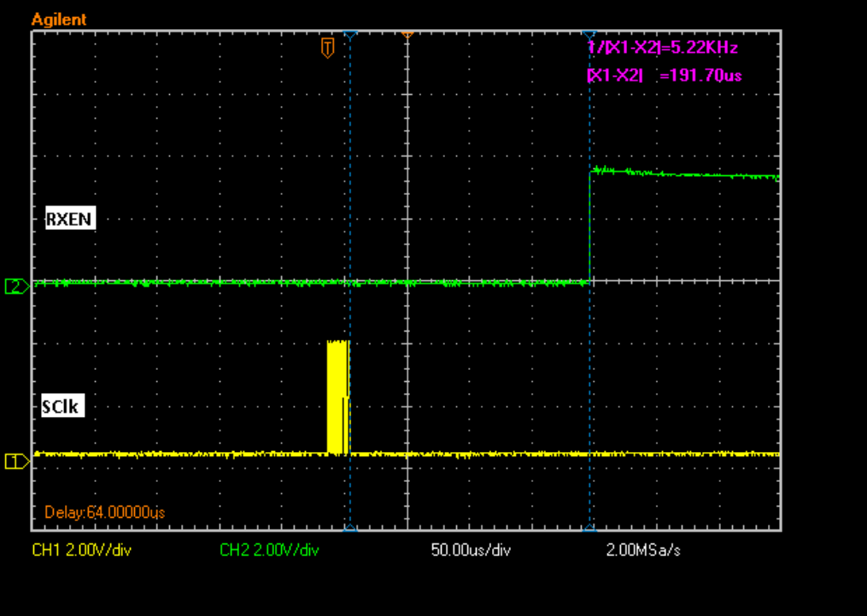Image resolution: width=867 pixels, height=616 pixels.
Task: Click the Agilent logo
Action: coord(59,19)
